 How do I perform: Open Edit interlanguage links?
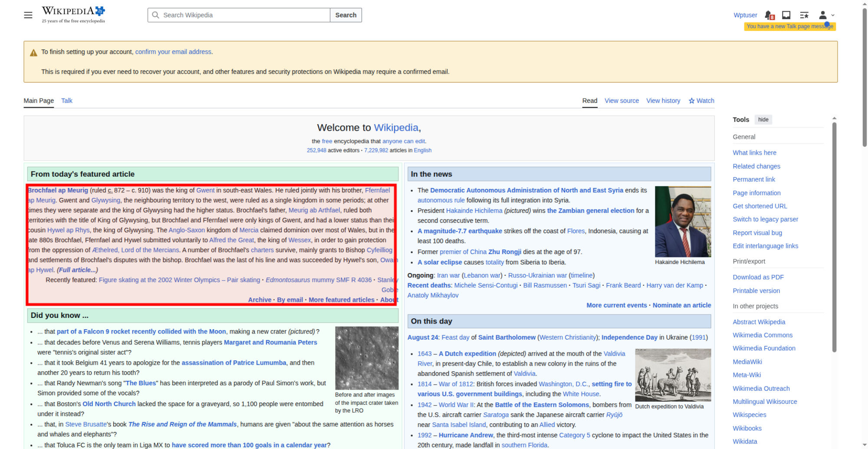[766, 246]
